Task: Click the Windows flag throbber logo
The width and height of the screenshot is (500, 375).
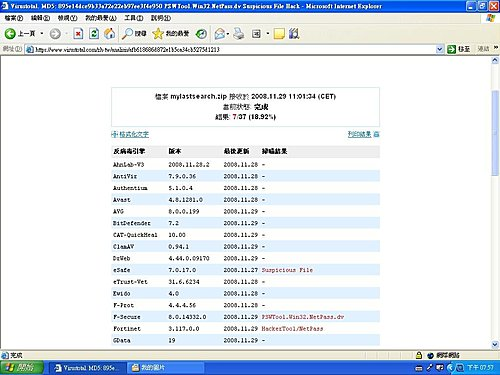Action: click(x=490, y=18)
